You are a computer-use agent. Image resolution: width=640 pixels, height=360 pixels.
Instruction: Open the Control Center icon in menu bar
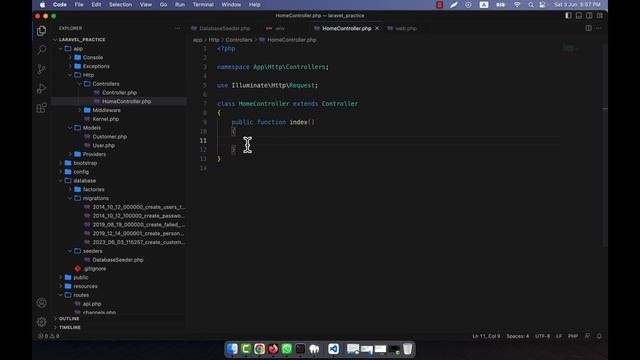pos(542,5)
